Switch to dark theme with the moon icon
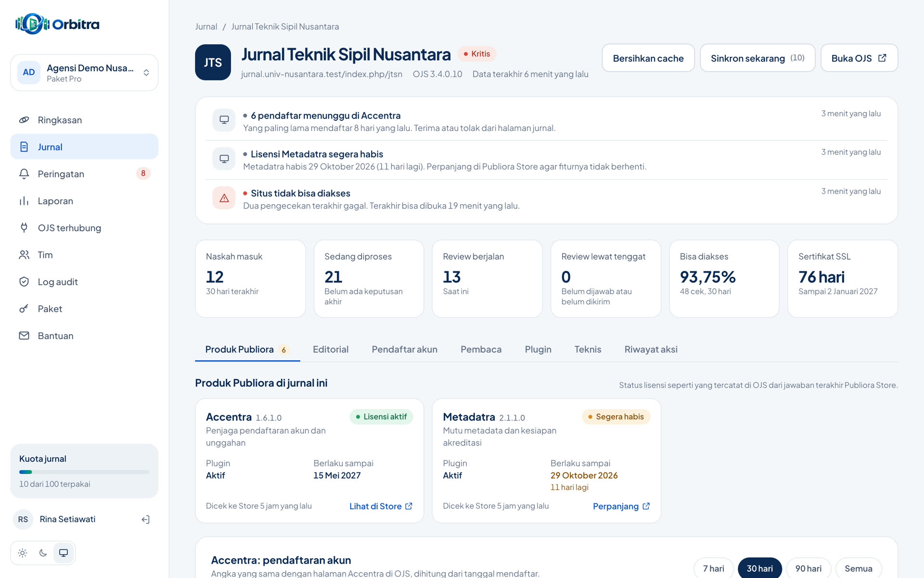The image size is (924, 578). [x=43, y=553]
